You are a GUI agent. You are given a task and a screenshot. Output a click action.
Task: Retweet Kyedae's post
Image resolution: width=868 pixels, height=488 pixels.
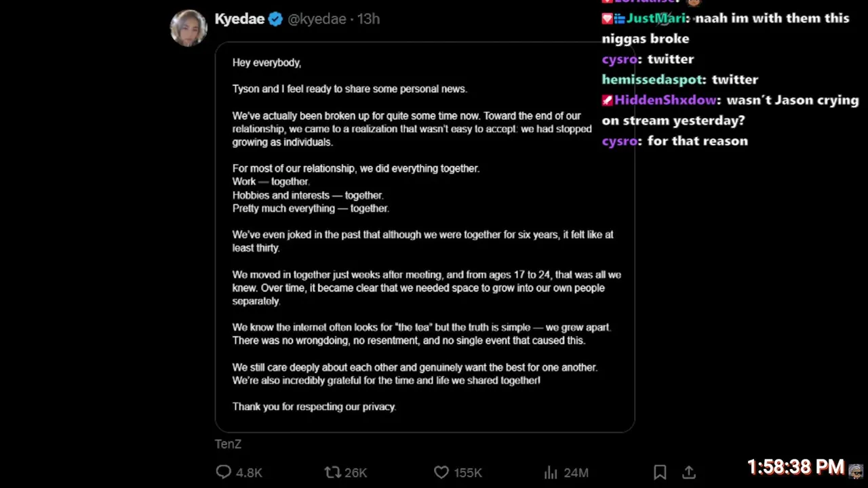(332, 472)
